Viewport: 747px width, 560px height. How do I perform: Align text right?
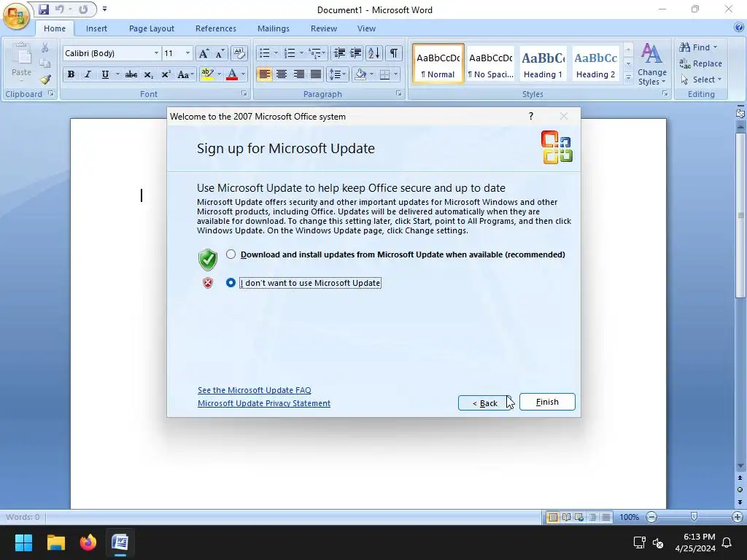298,74
